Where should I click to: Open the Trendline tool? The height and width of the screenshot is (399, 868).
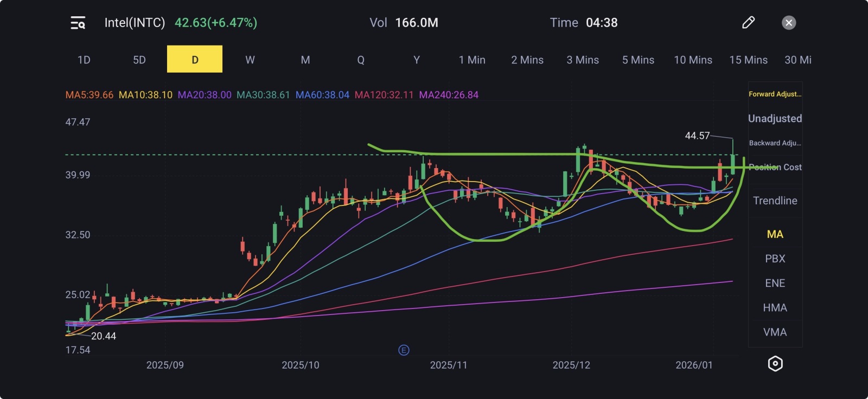click(775, 201)
